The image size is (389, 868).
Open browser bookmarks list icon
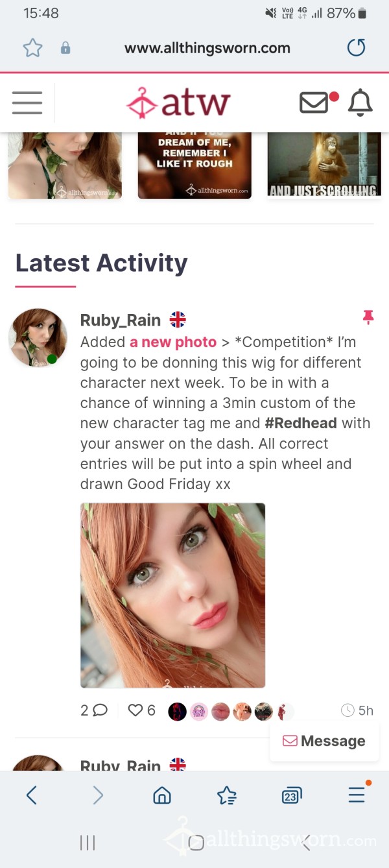pyautogui.click(x=227, y=795)
